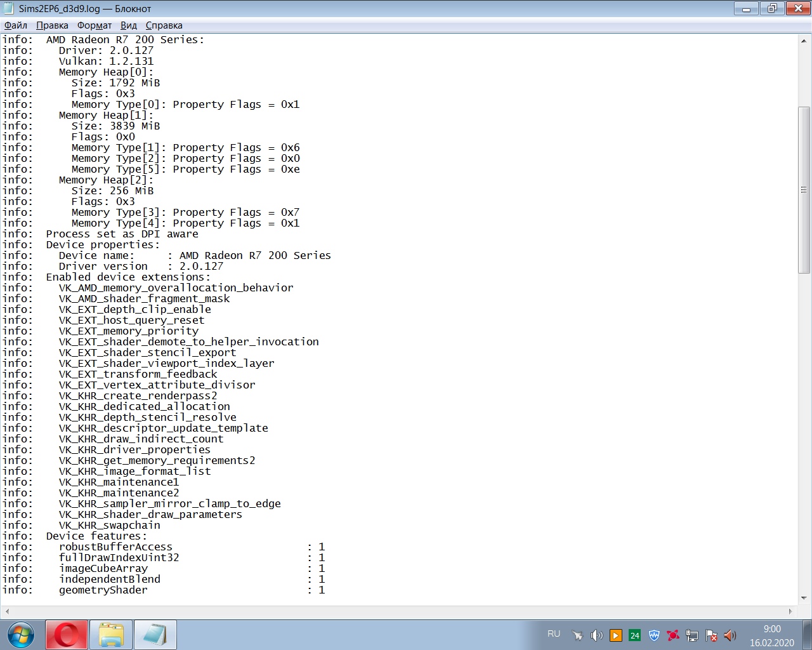Open Windows Explorer from the taskbar

(x=111, y=635)
